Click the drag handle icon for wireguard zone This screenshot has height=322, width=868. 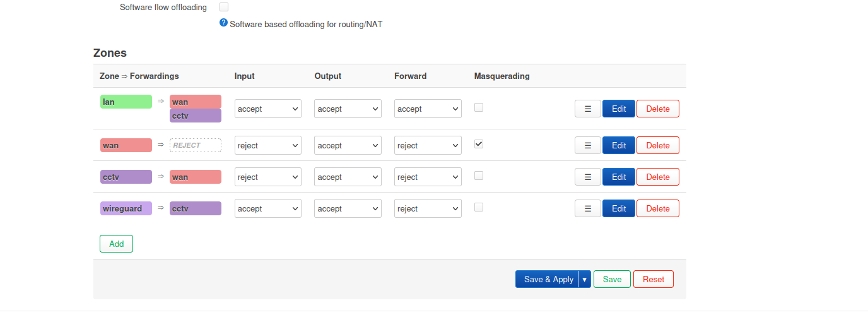(x=587, y=208)
